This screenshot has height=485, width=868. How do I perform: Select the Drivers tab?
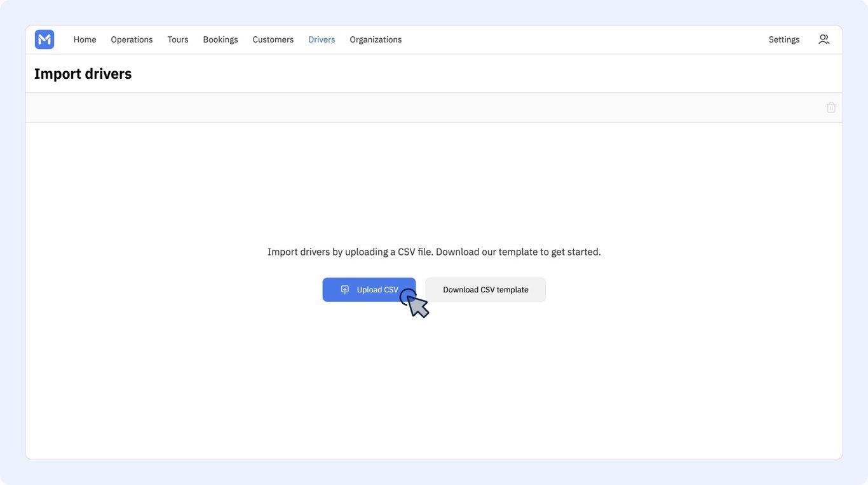coord(322,39)
